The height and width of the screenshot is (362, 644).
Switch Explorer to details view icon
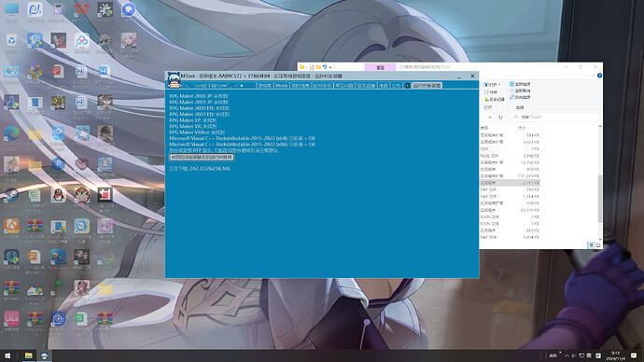pos(591,245)
